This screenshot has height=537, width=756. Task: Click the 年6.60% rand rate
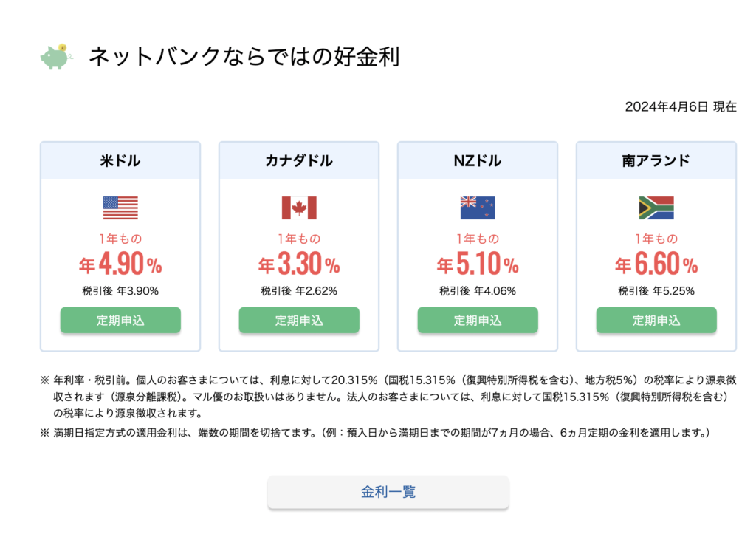click(656, 264)
